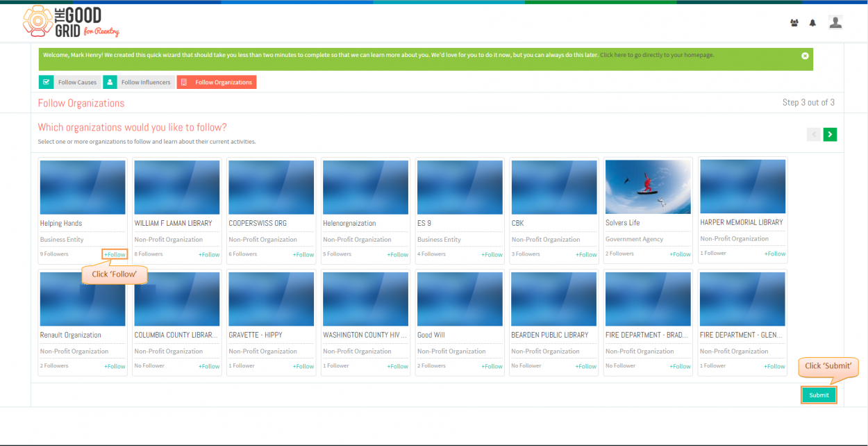Follow COOPERSWISS ORG
This screenshot has height=446, width=868.
[303, 254]
